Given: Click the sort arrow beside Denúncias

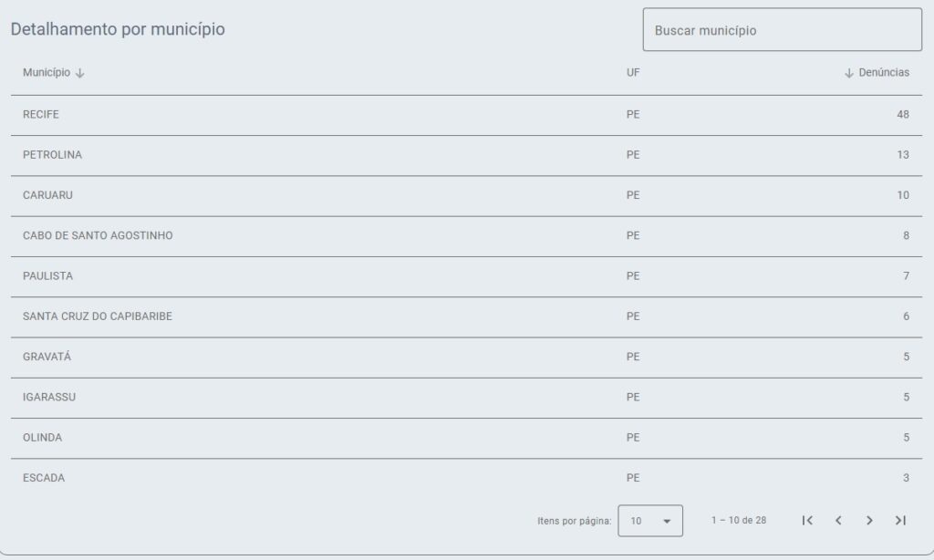Looking at the screenshot, I should [849, 73].
